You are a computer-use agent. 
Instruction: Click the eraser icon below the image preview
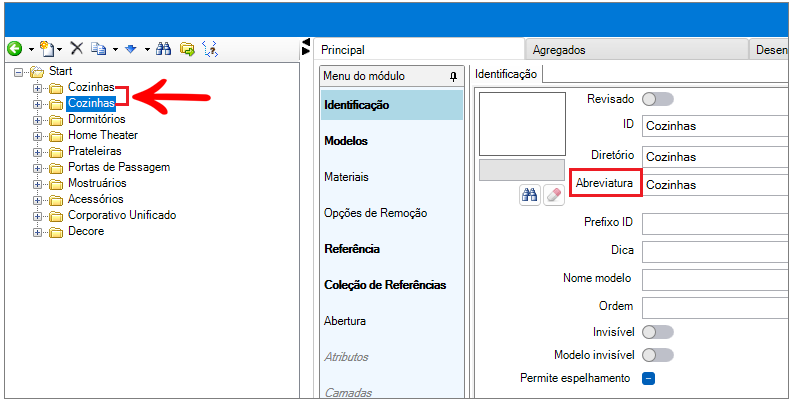click(553, 195)
